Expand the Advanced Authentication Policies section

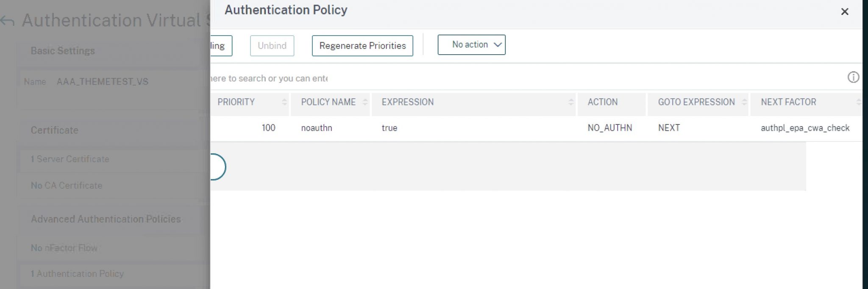[x=106, y=219]
